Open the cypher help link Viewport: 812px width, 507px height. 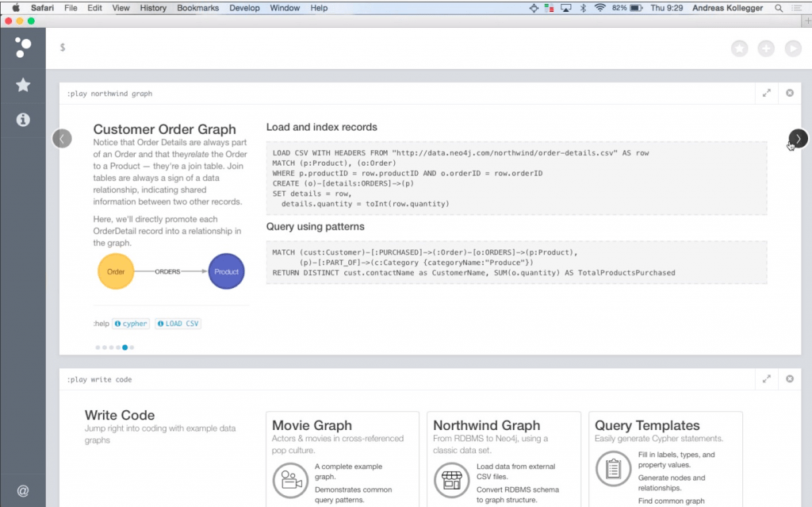pos(131,324)
